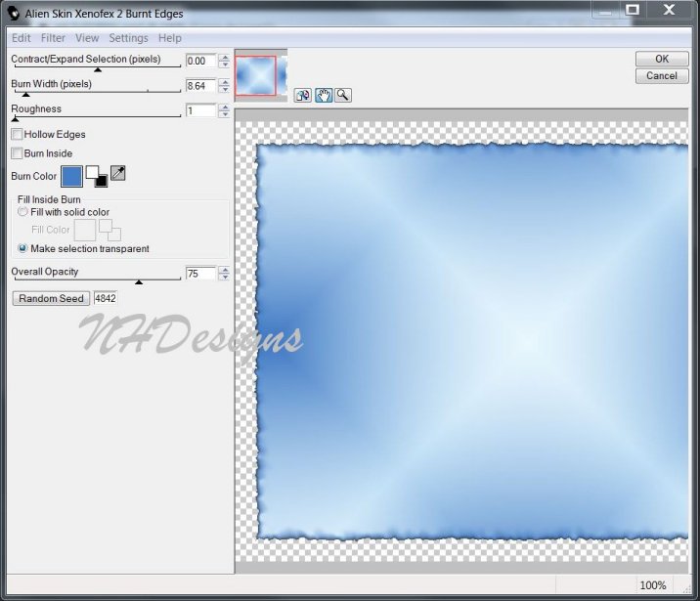Click the Burn Width slider handle
Image resolution: width=700 pixels, height=601 pixels.
[x=25, y=95]
